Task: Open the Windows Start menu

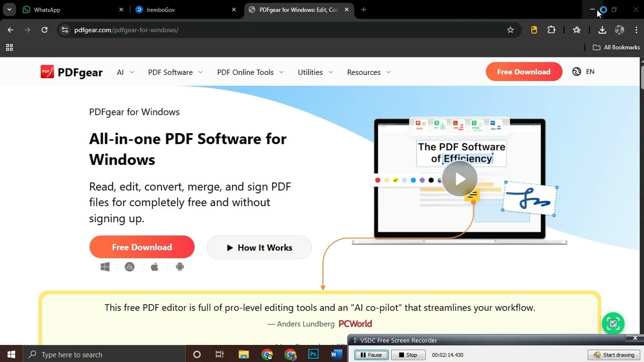Action: tap(11, 354)
